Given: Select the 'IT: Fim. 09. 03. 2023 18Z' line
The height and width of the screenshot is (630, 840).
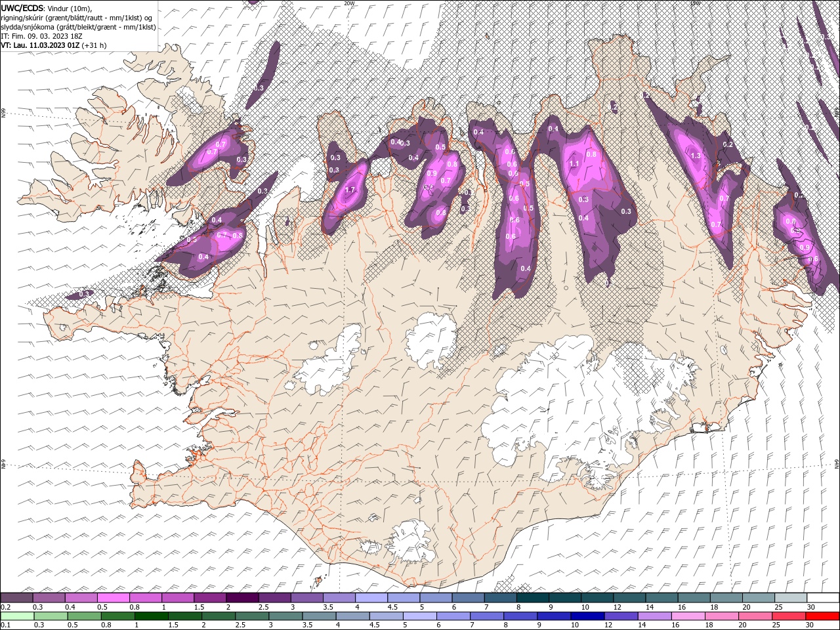Looking at the screenshot, I should pyautogui.click(x=41, y=36).
